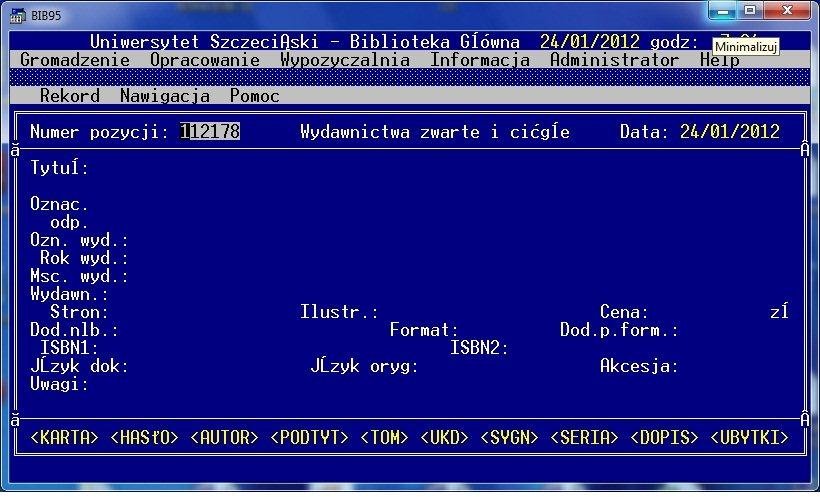Open the Administrator menu
820x497 pixels.
click(614, 60)
